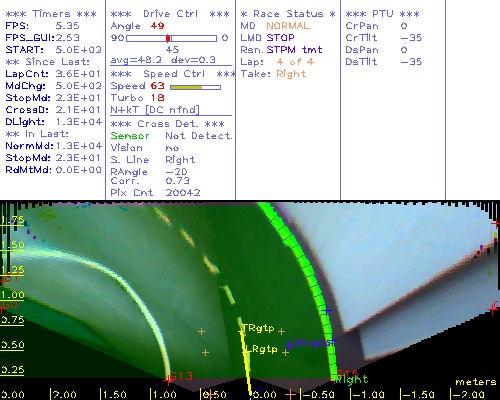The image size is (500, 400).
Task: Click the STOP value next to LMD
Action: (280, 38)
